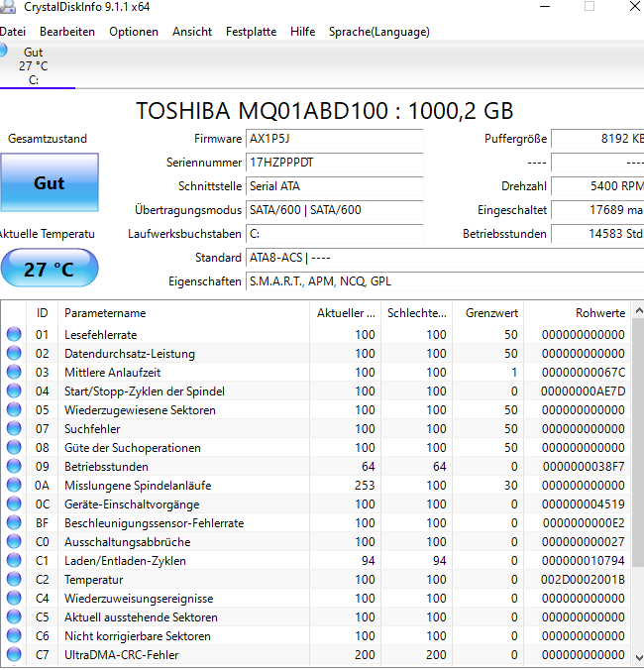Click the Eingeschaltet value 17689
This screenshot has height=670, width=644.
597,210
